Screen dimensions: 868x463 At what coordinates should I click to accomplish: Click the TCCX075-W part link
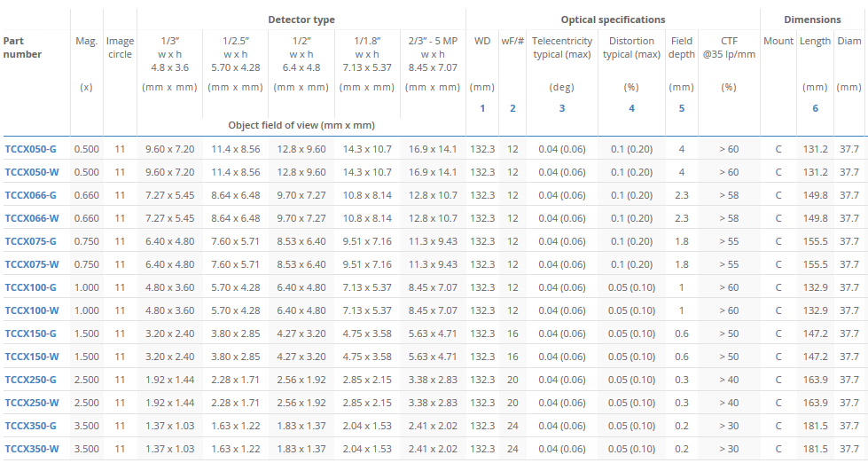31,264
